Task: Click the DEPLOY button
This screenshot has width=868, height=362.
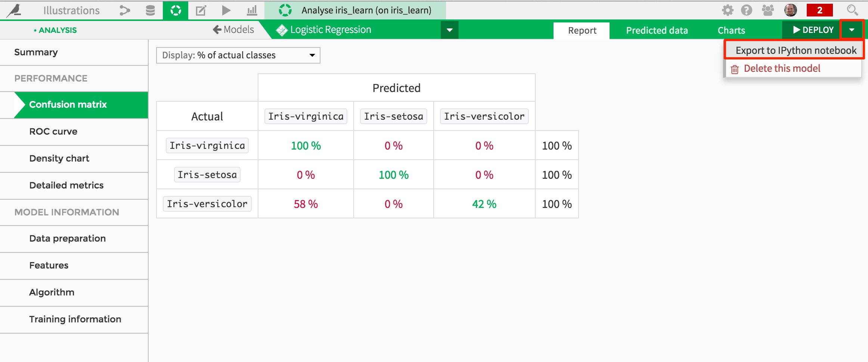Action: coord(812,30)
